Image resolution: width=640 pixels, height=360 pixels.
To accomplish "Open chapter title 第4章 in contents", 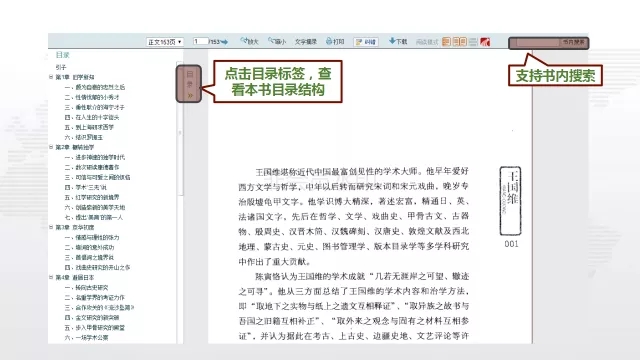I will click(75, 278).
